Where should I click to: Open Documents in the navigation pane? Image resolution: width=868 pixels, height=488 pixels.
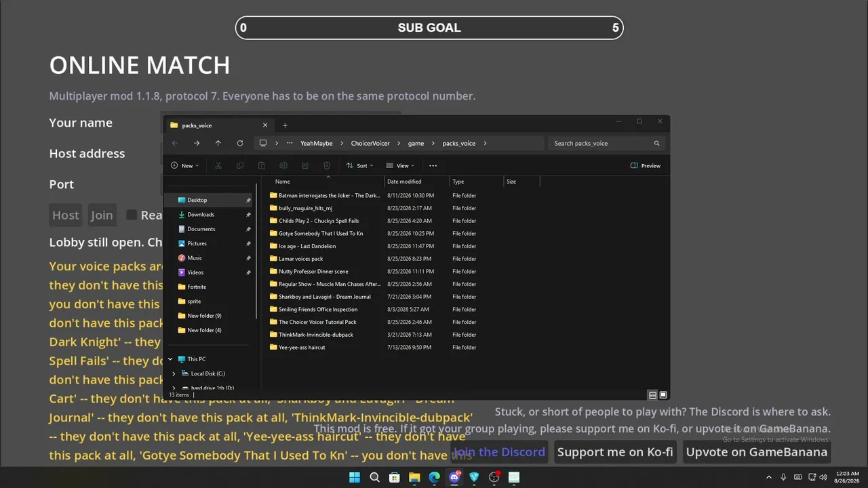coord(209,229)
